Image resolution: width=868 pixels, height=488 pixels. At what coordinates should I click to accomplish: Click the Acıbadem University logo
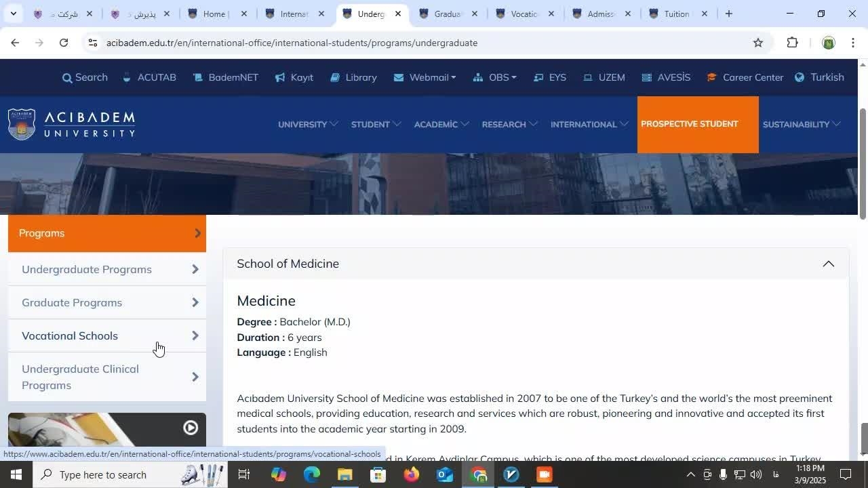[72, 124]
